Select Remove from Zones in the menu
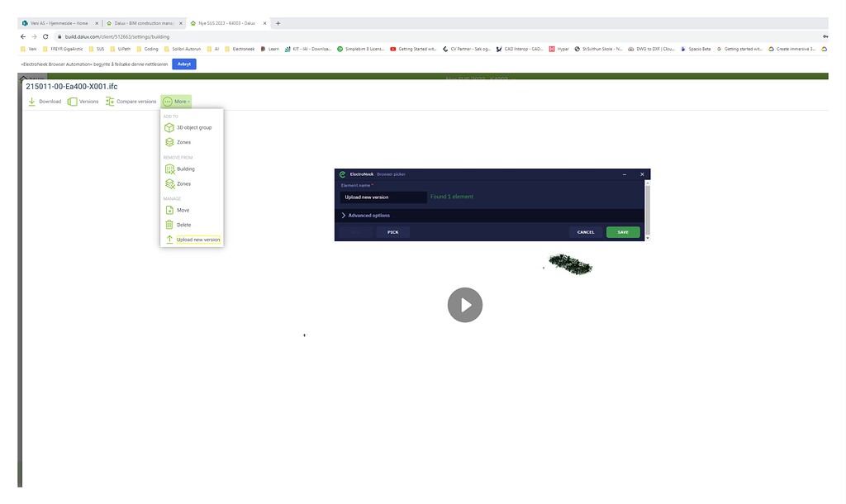Viewport: 846px width, 504px height. click(x=183, y=183)
